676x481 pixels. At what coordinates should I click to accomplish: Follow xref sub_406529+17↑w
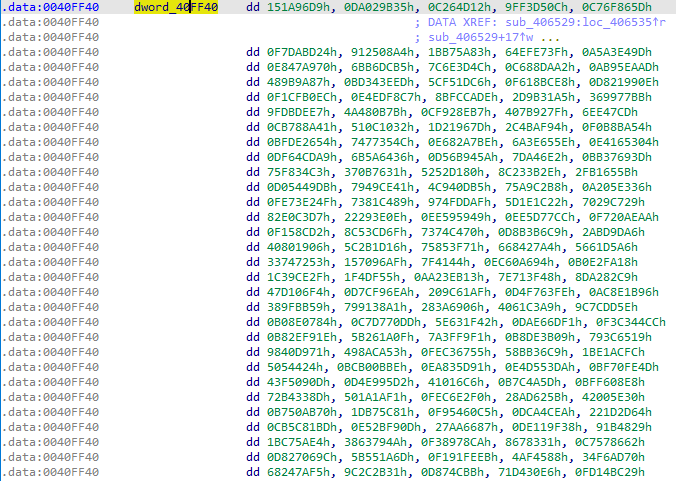(x=481, y=37)
